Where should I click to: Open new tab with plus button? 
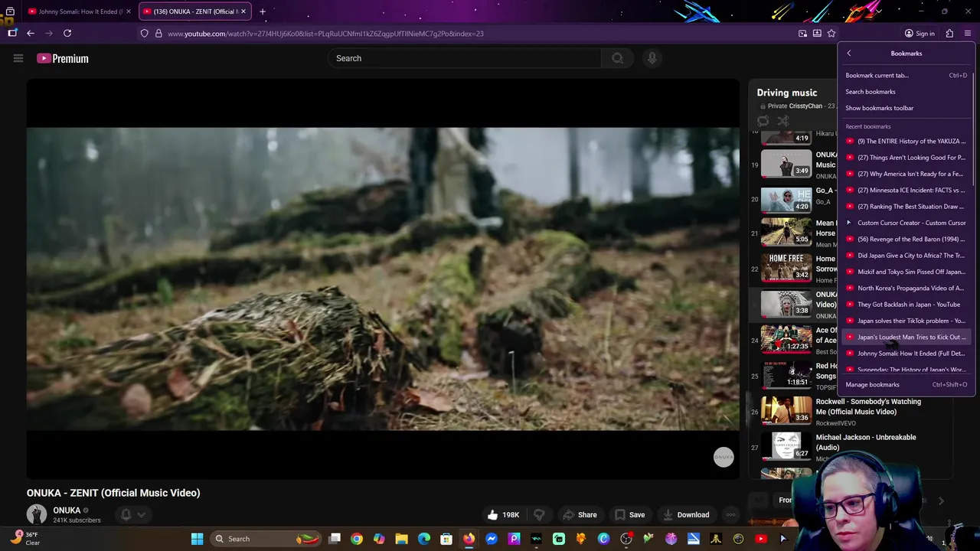262,11
